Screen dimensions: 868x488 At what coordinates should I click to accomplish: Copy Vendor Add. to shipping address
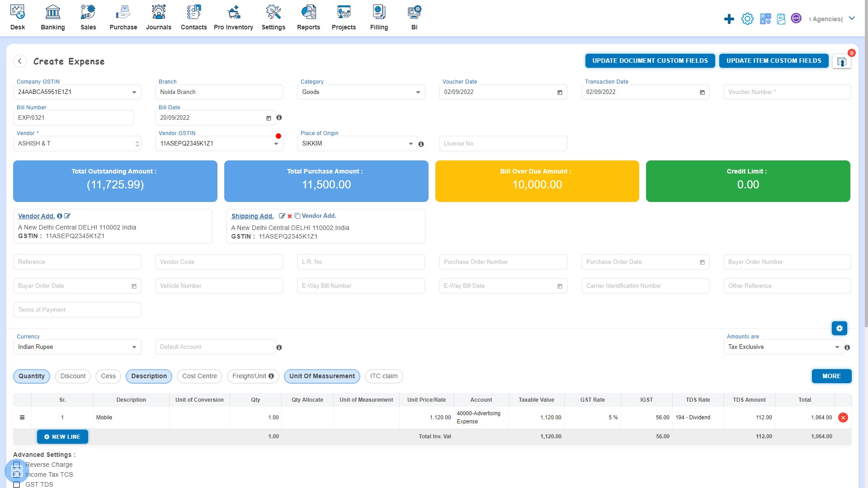(315, 216)
